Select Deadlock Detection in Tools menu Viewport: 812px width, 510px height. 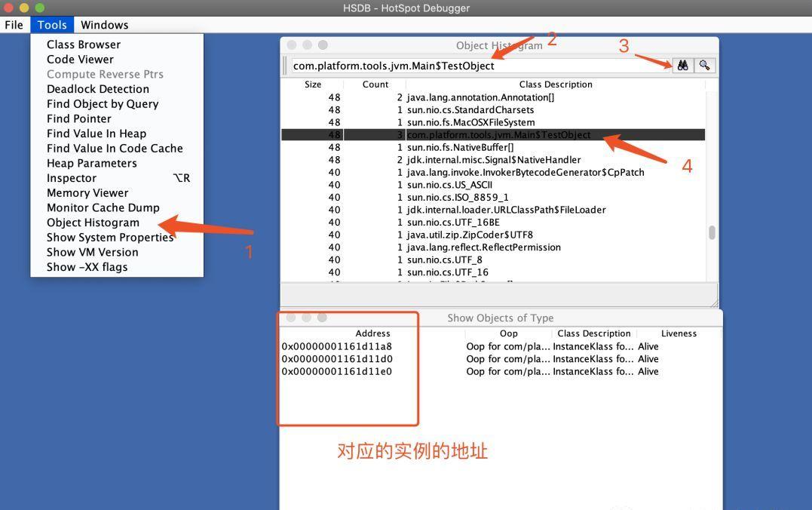(117, 89)
